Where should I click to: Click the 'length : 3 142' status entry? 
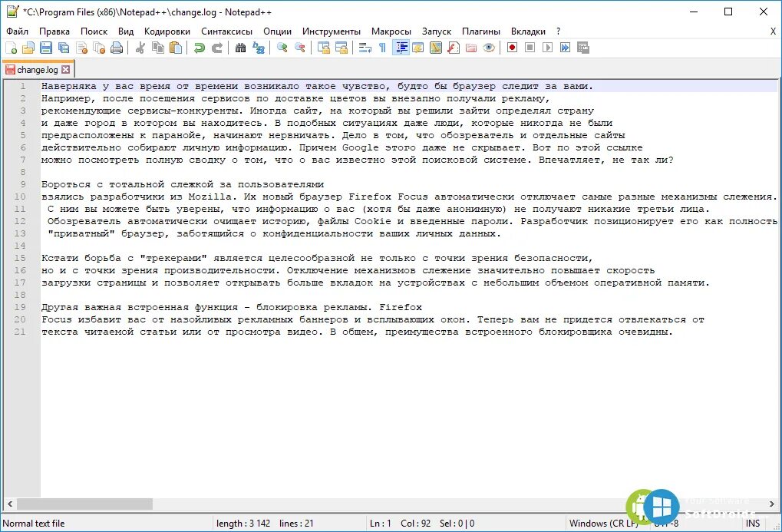pos(243,523)
